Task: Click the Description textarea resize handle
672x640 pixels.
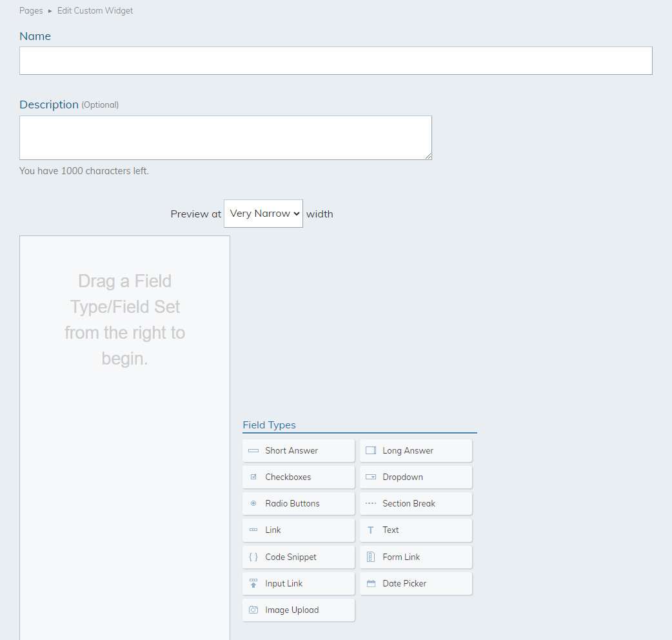Action: [428, 157]
